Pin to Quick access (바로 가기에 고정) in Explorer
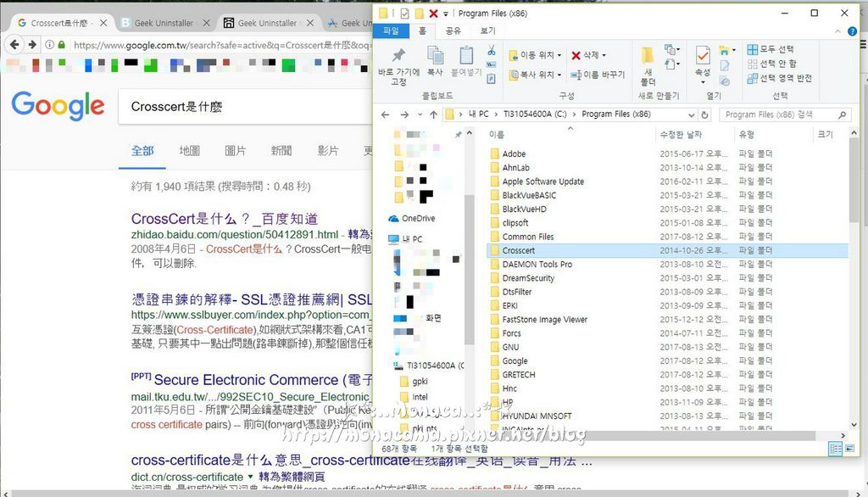868x497 pixels. 398,65
